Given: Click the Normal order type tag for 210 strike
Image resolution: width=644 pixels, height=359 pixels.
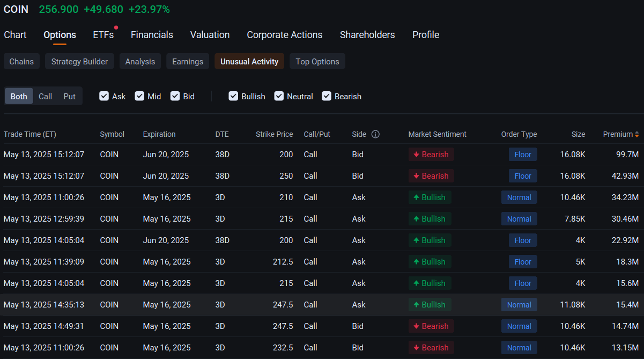Looking at the screenshot, I should click(519, 197).
